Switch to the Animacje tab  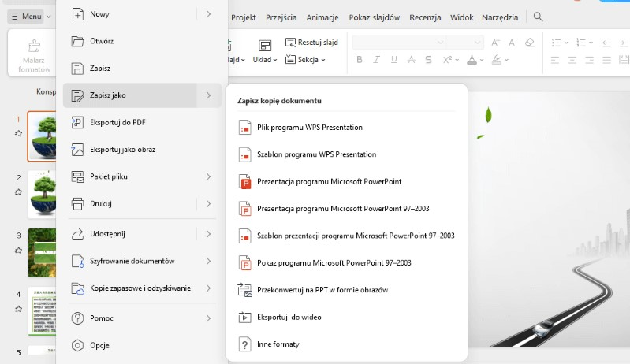click(x=322, y=17)
